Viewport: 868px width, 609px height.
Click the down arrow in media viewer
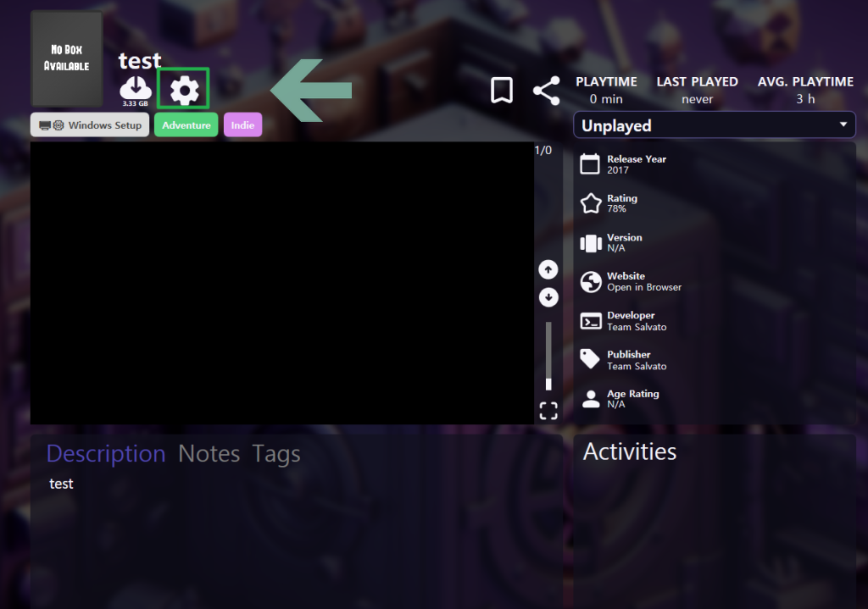tap(548, 297)
